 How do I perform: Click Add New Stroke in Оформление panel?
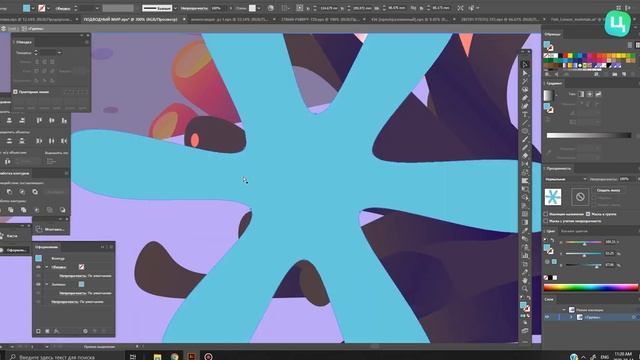[x=38, y=331]
